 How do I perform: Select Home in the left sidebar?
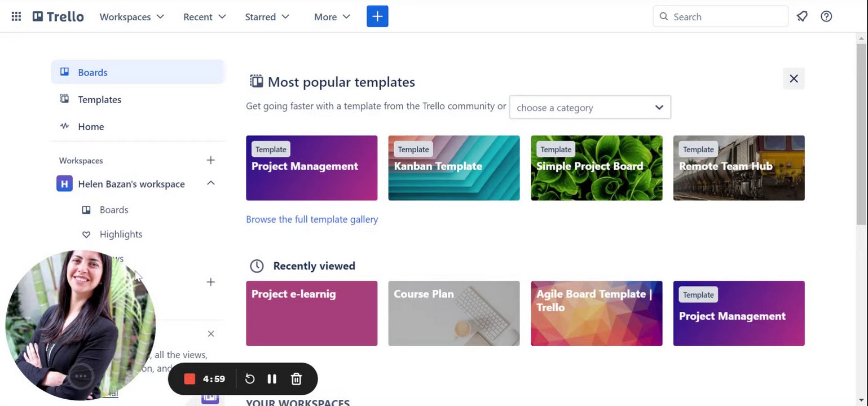tap(138, 126)
